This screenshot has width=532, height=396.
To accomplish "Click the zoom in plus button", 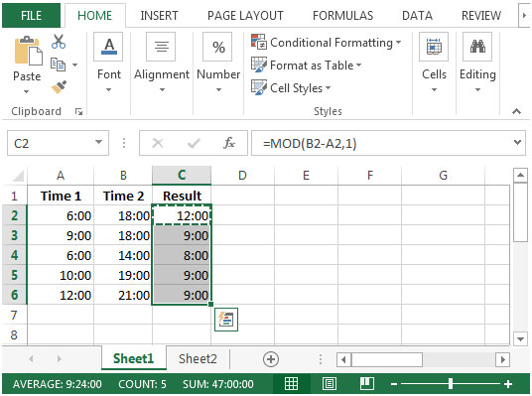I will click(508, 384).
